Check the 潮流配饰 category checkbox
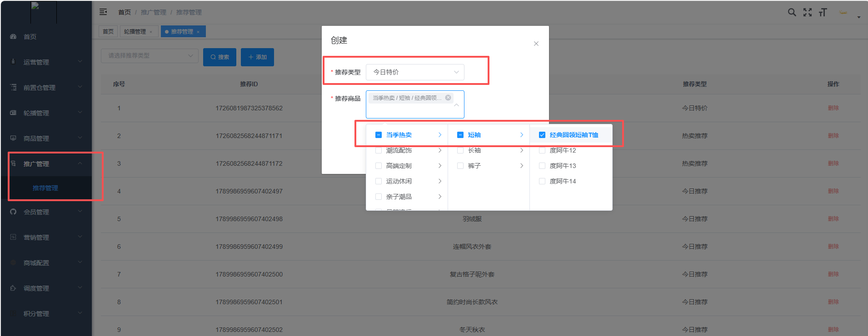 tap(379, 150)
